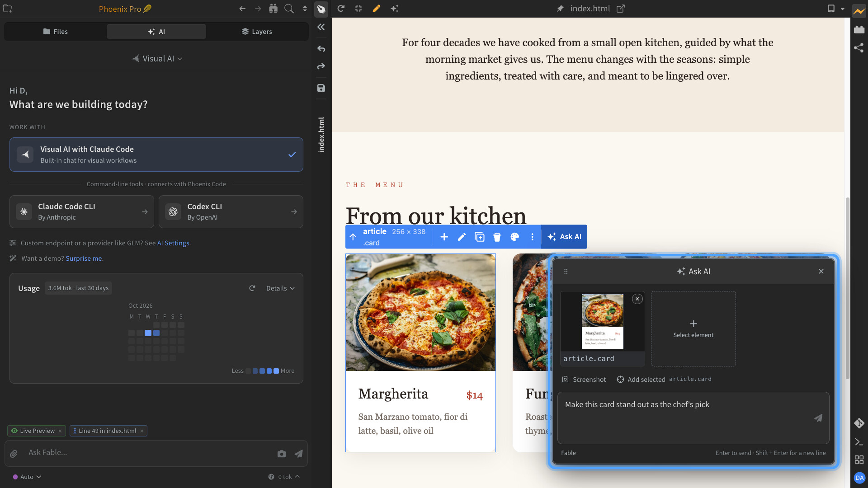Click the share icon in right bar
Screen dimensions: 868x488
click(x=859, y=48)
